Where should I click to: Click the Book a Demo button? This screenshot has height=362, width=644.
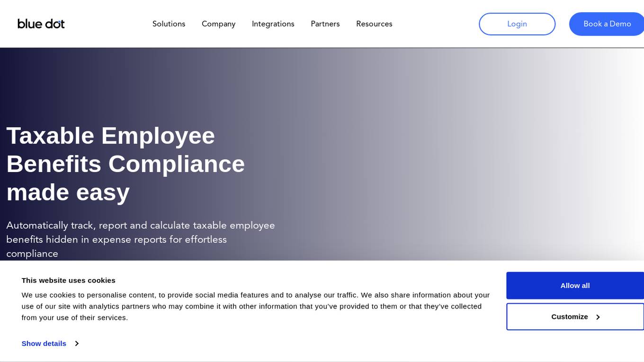607,24
